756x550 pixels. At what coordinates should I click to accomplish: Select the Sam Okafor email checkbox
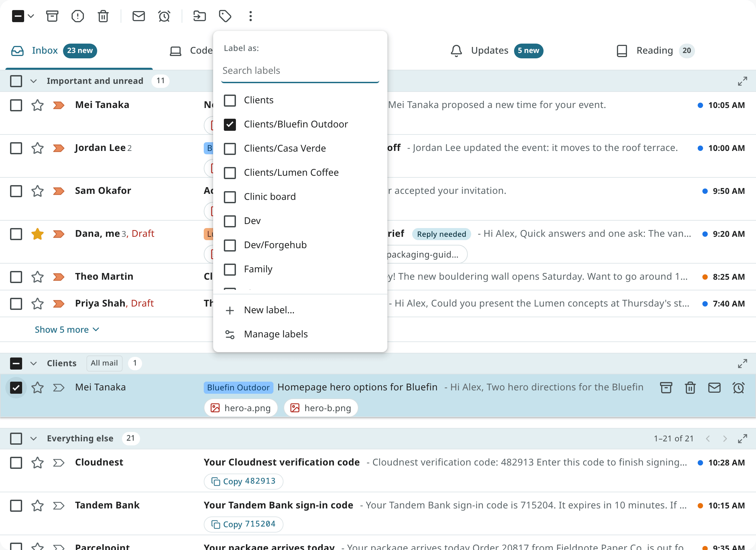click(x=16, y=191)
